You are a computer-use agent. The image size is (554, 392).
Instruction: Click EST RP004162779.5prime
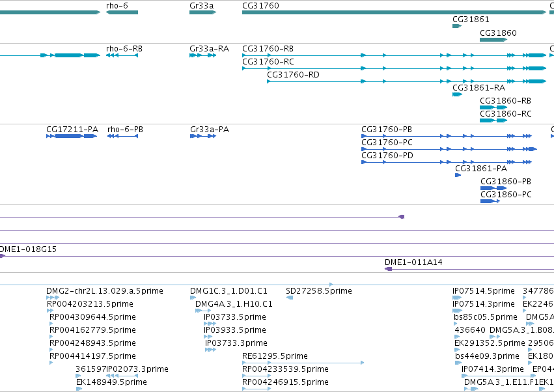point(51,337)
